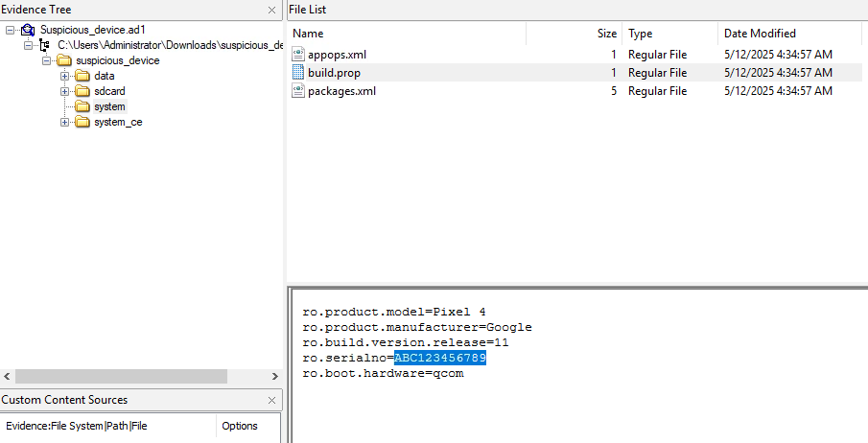This screenshot has height=443, width=868.
Task: Click the suspicious_device folder icon
Action: (64, 60)
